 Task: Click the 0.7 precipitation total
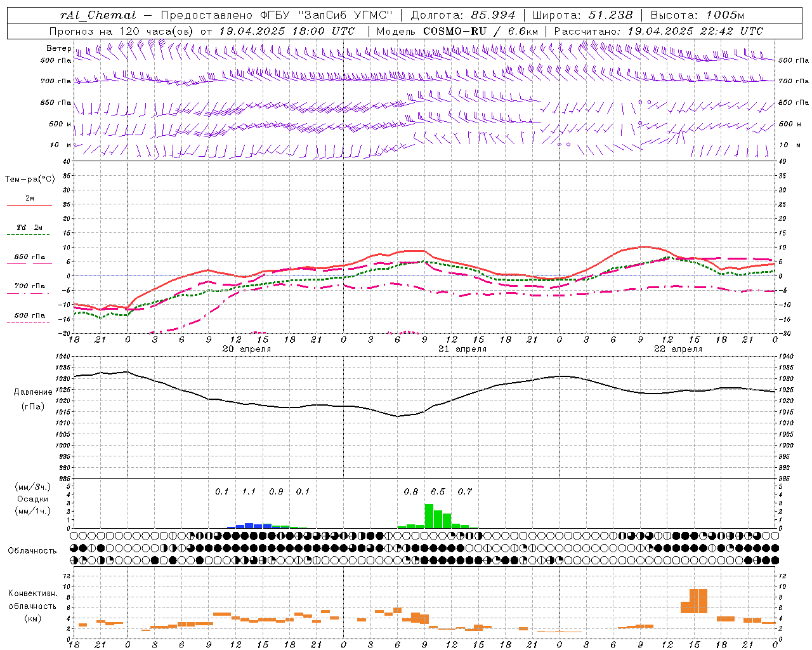tap(465, 492)
